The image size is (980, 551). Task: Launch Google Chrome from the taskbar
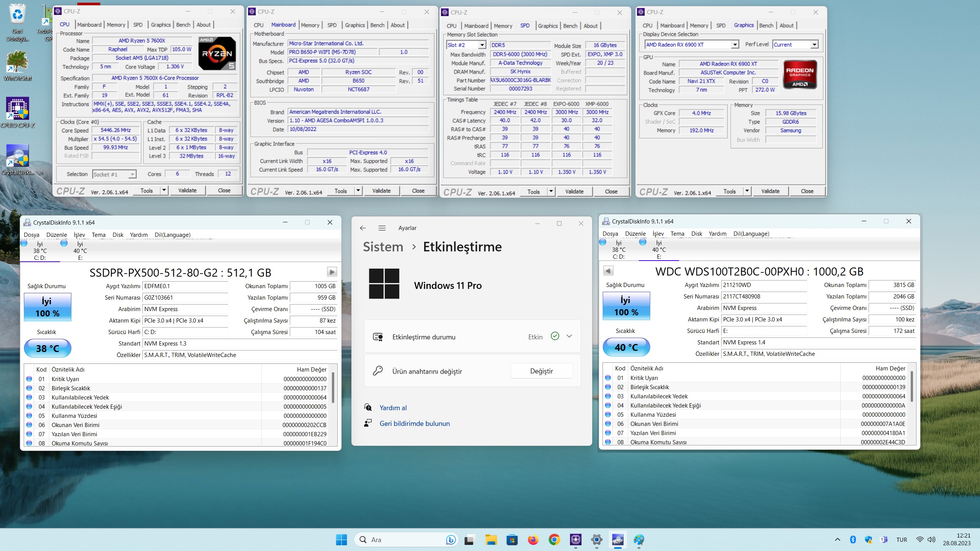coord(554,540)
